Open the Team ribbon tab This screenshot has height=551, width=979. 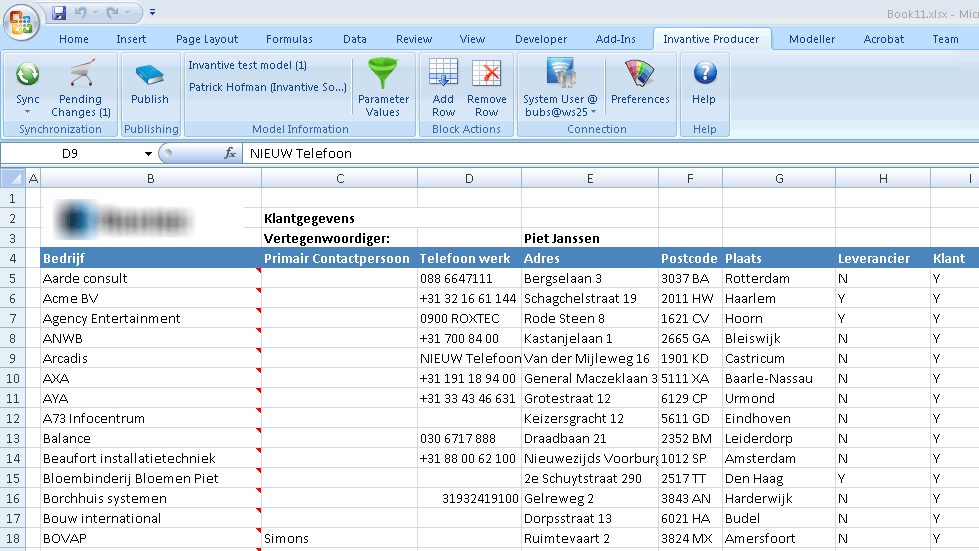(945, 39)
